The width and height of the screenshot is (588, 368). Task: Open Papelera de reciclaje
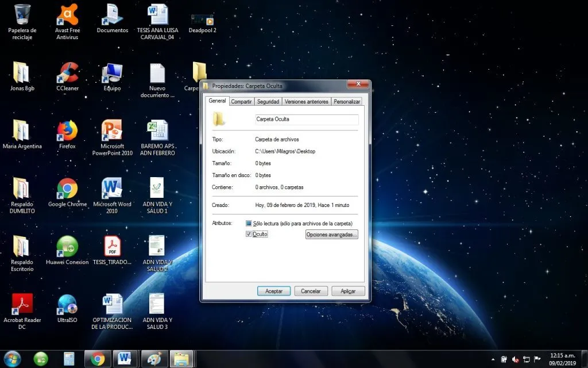tap(22, 14)
